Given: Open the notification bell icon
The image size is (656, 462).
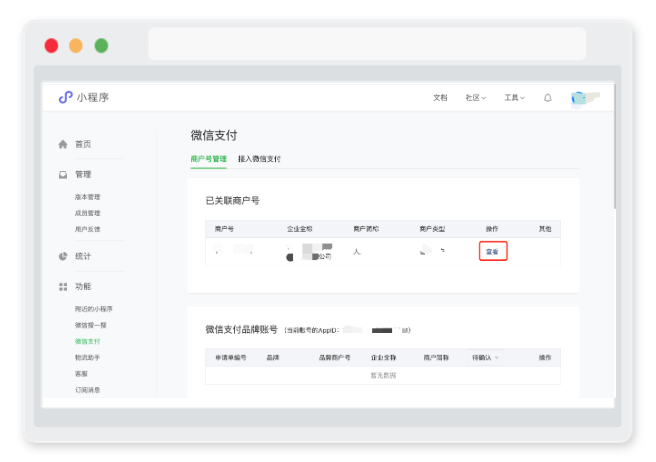Looking at the screenshot, I should (x=548, y=98).
